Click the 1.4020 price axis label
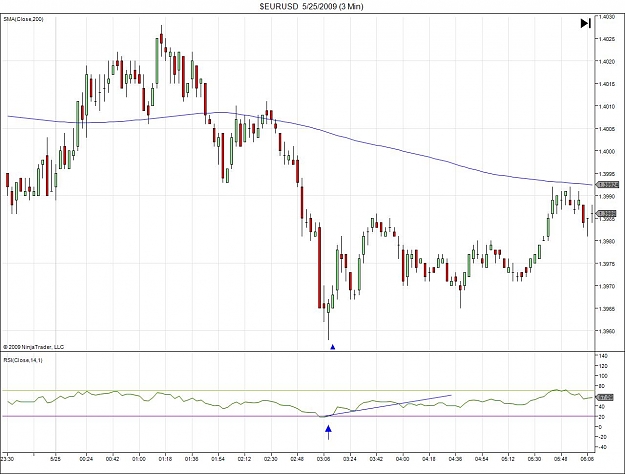This screenshot has height=474, width=625. coord(608,61)
